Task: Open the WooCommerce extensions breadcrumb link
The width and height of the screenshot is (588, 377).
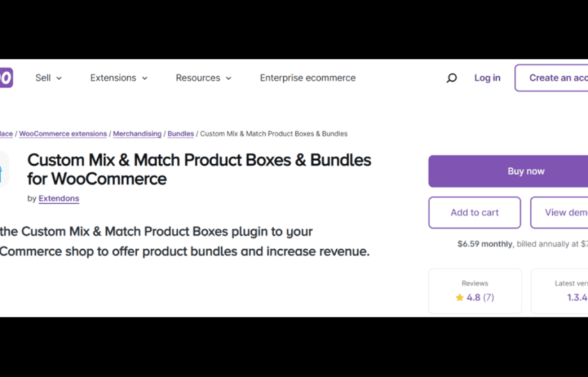Action: 62,134
